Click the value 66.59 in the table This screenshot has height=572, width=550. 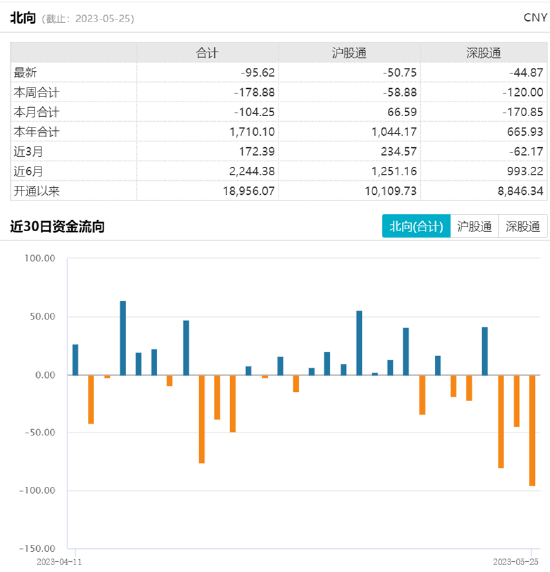point(402,112)
